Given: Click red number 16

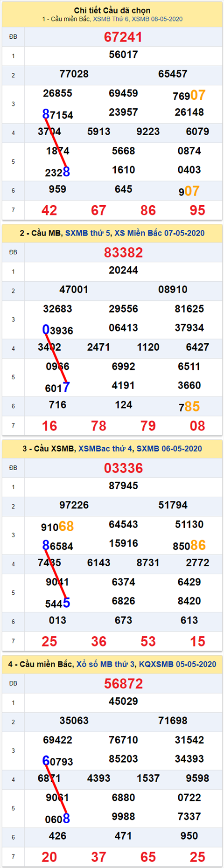Looking at the screenshot, I should [49, 426].
